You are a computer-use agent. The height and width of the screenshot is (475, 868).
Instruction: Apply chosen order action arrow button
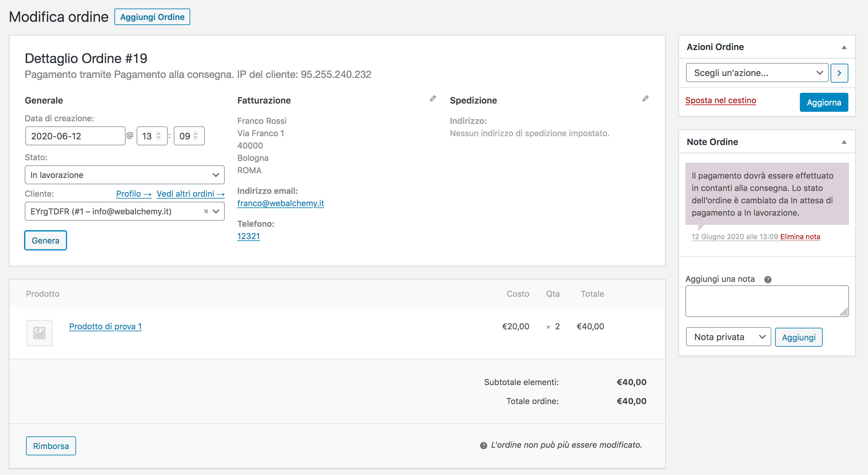click(839, 73)
